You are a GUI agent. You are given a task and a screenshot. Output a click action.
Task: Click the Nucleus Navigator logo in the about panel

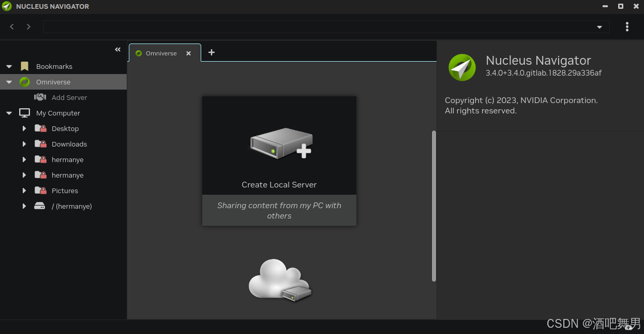pos(462,67)
